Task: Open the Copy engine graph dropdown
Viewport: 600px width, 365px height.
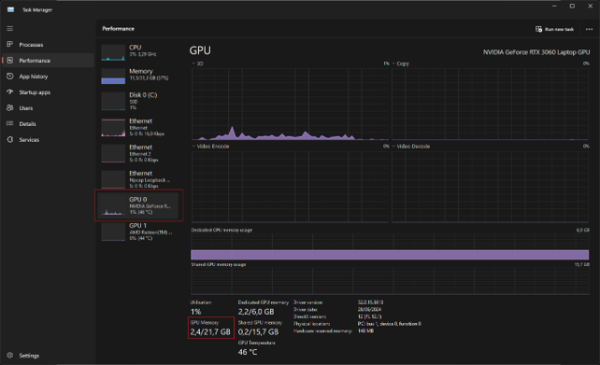Action: [x=394, y=64]
